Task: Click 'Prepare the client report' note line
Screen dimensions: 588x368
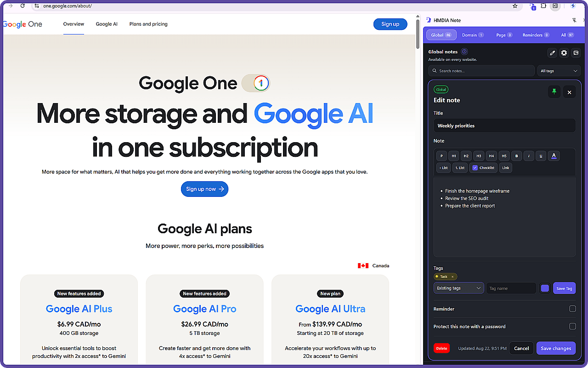Action: click(470, 206)
